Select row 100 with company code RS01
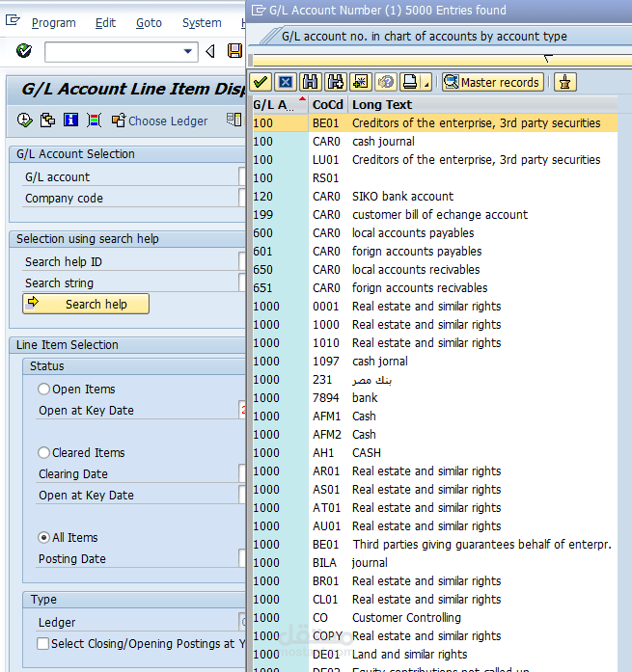 point(435,177)
